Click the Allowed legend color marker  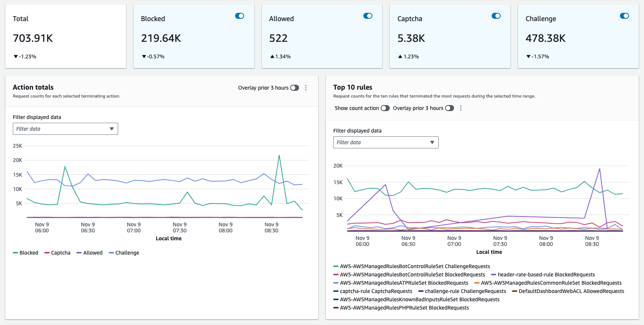[79, 253]
